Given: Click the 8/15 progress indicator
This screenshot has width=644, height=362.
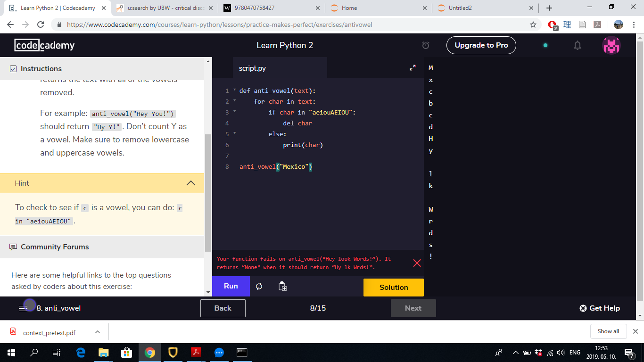Looking at the screenshot, I should pos(318,308).
